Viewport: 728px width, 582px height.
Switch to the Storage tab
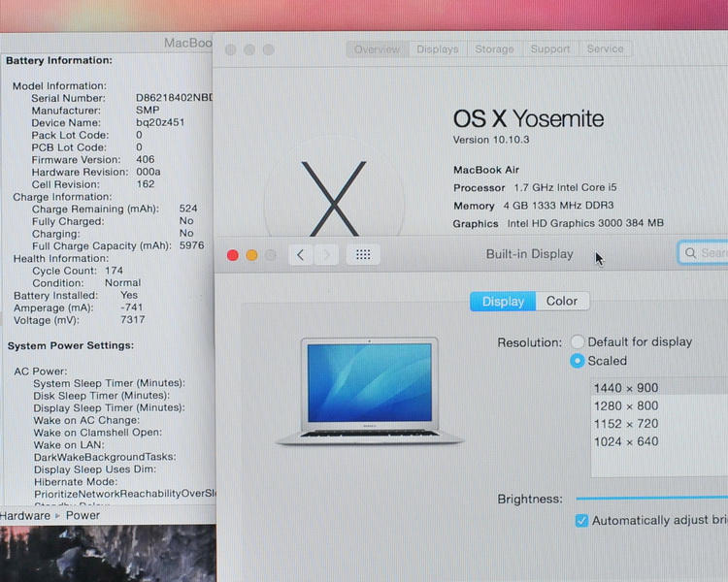click(494, 49)
